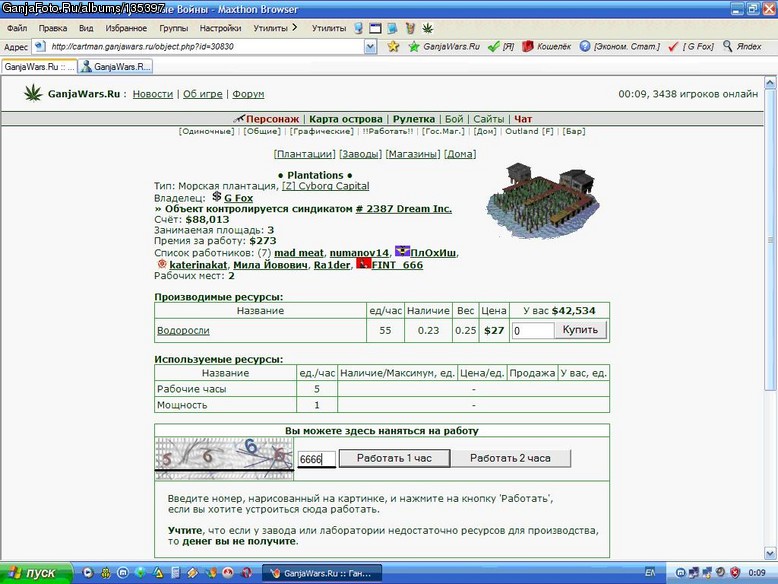Open the Рулетка link

[414, 119]
